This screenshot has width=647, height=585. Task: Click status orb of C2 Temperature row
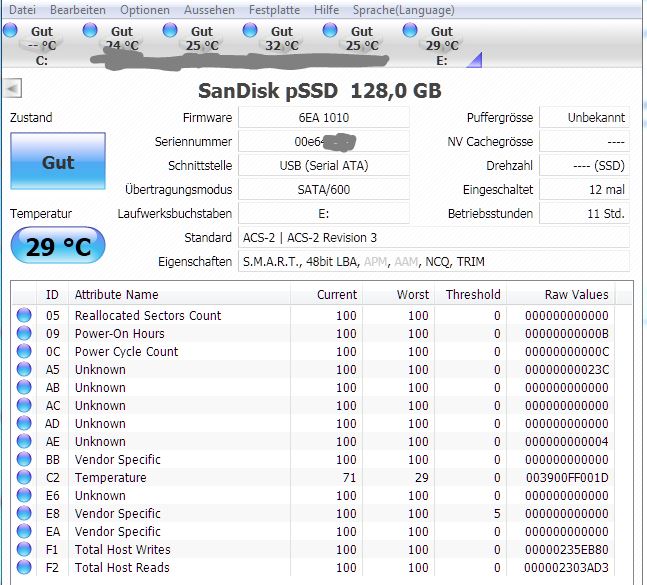pyautogui.click(x=24, y=477)
